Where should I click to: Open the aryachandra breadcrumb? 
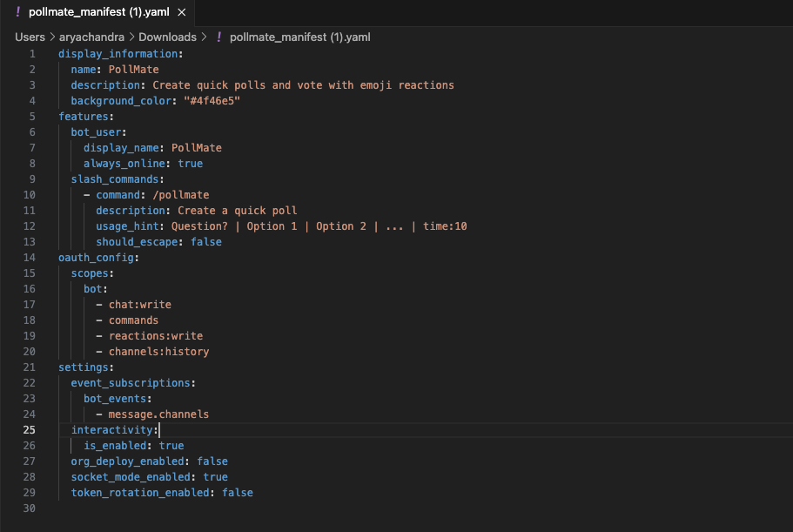[91, 37]
